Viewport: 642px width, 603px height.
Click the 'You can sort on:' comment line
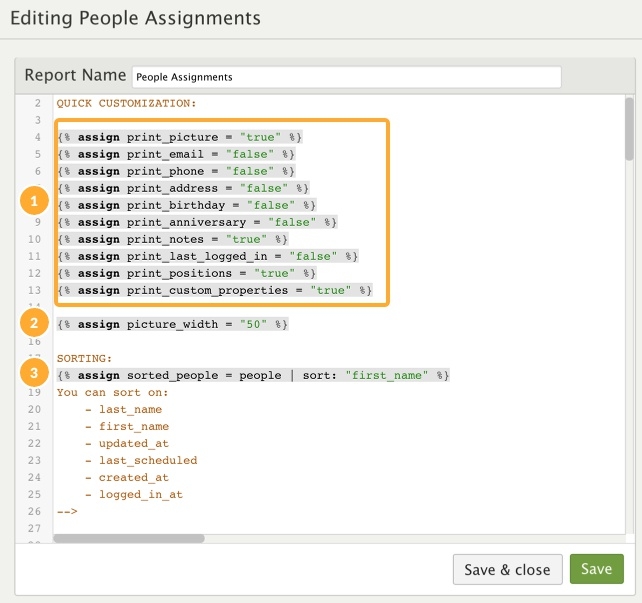pyautogui.click(x=113, y=393)
